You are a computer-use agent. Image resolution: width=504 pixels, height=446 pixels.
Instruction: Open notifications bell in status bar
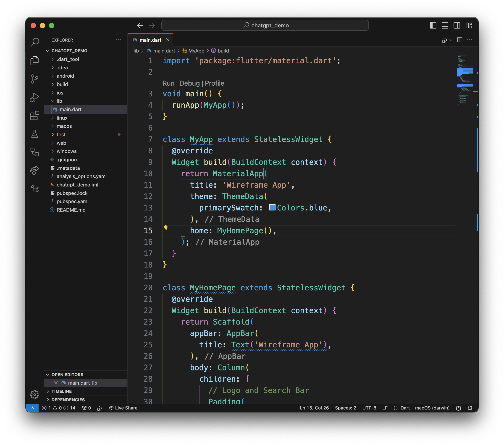click(470, 408)
